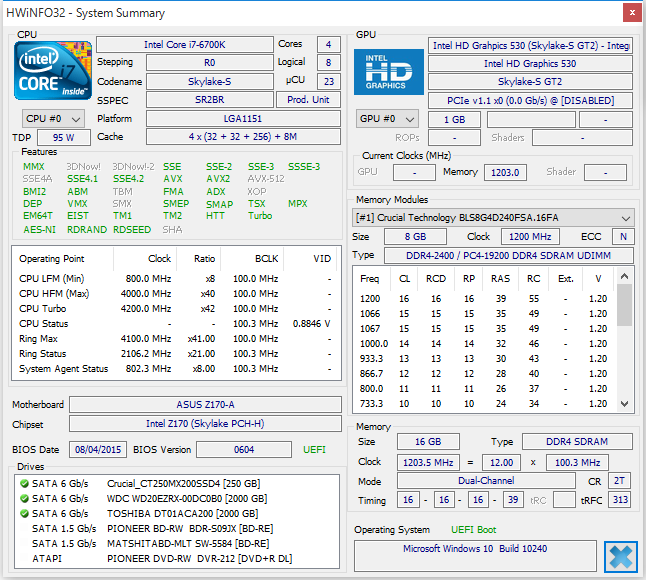Screen dimensions: 646x580
Task: Click the µCU 23 field
Action: pos(329,82)
